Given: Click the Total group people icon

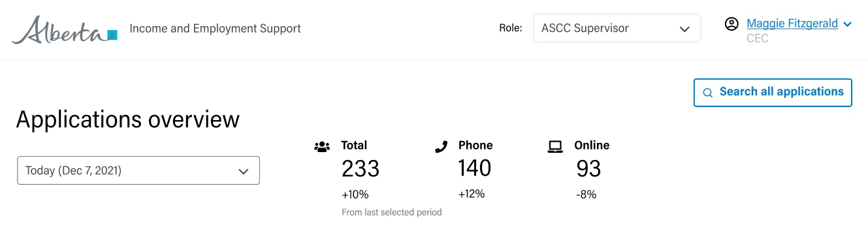Looking at the screenshot, I should [x=322, y=146].
